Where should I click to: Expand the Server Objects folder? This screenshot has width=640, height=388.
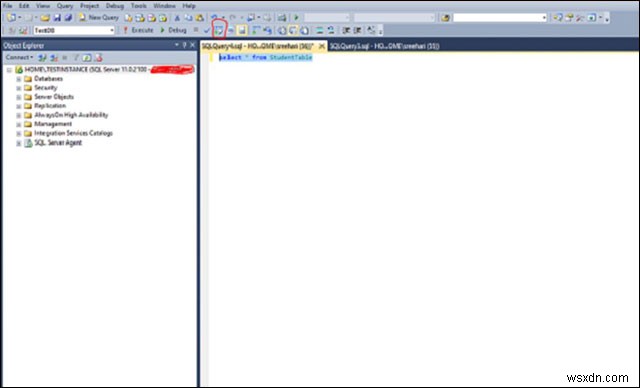18,97
